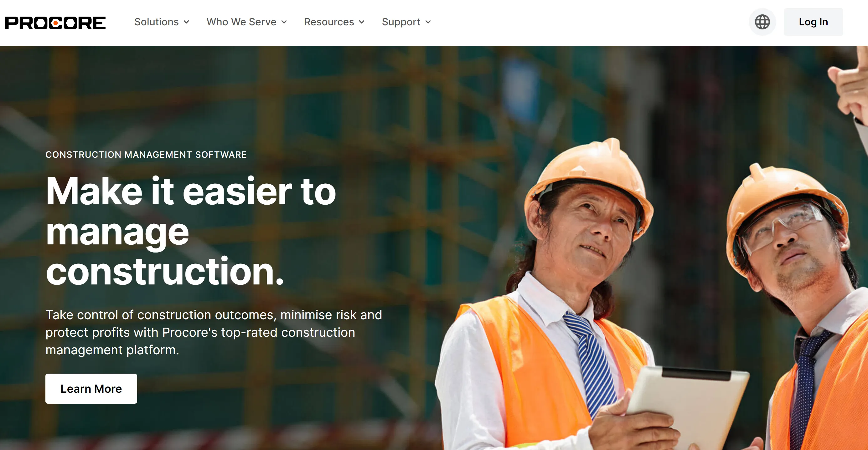Open the Solutions menu
Image resolution: width=868 pixels, height=450 pixels.
pyautogui.click(x=162, y=22)
